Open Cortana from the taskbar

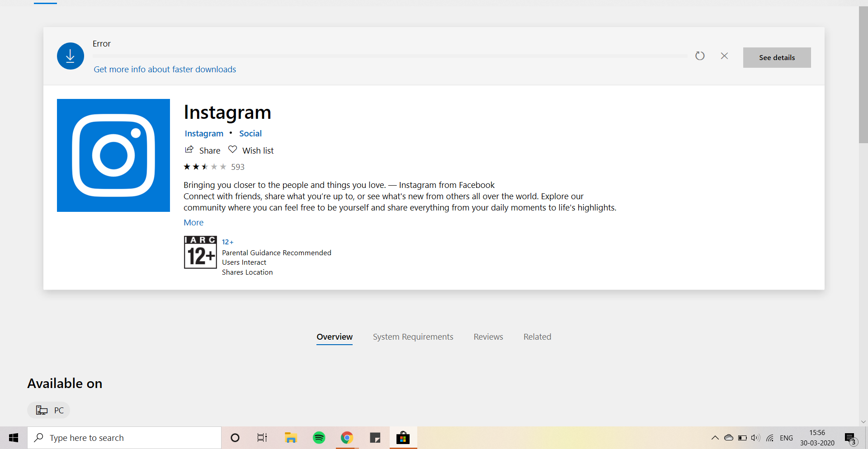point(235,438)
